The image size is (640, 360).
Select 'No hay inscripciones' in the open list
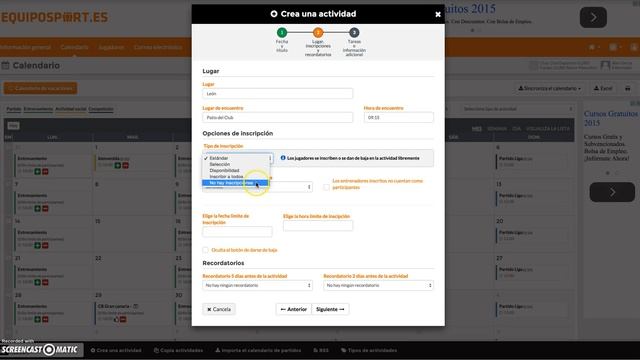click(x=236, y=183)
